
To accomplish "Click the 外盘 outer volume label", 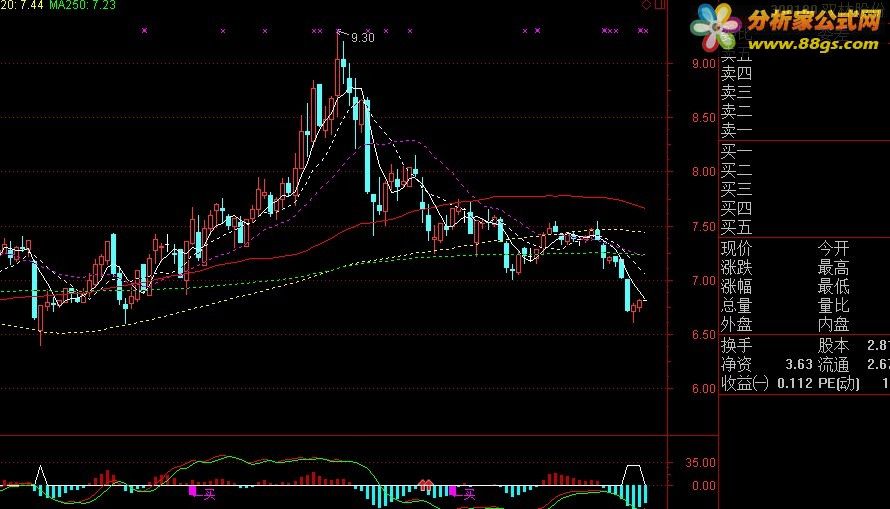I will (x=736, y=325).
